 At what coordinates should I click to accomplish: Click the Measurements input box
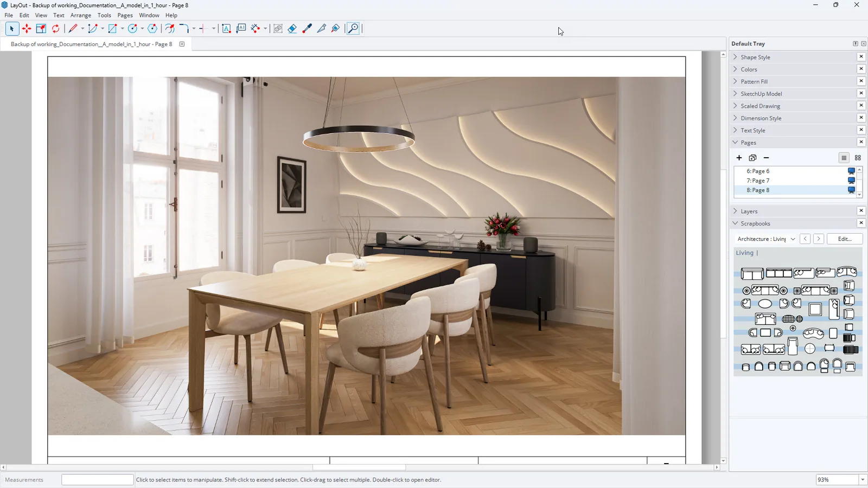97,480
